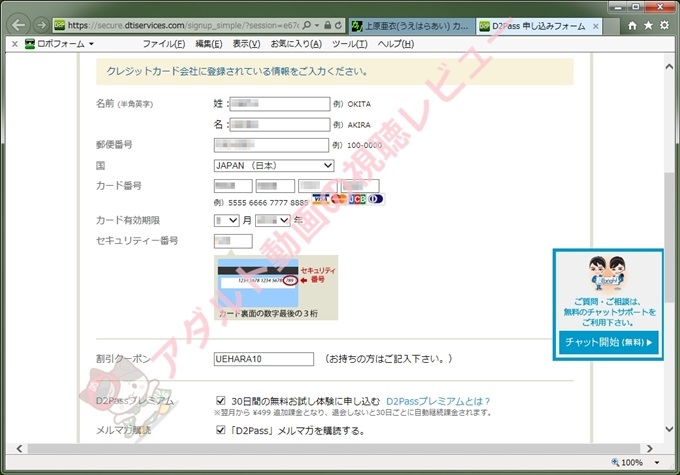Viewport: 680px width, 475px height.
Task: Close the D2Pass tab with X
Action: [x=596, y=26]
